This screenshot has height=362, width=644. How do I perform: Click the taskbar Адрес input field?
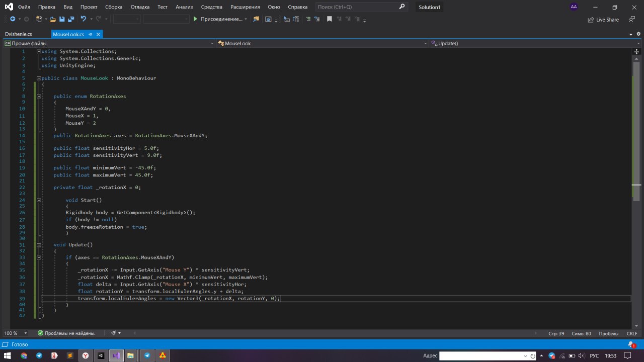point(484,355)
